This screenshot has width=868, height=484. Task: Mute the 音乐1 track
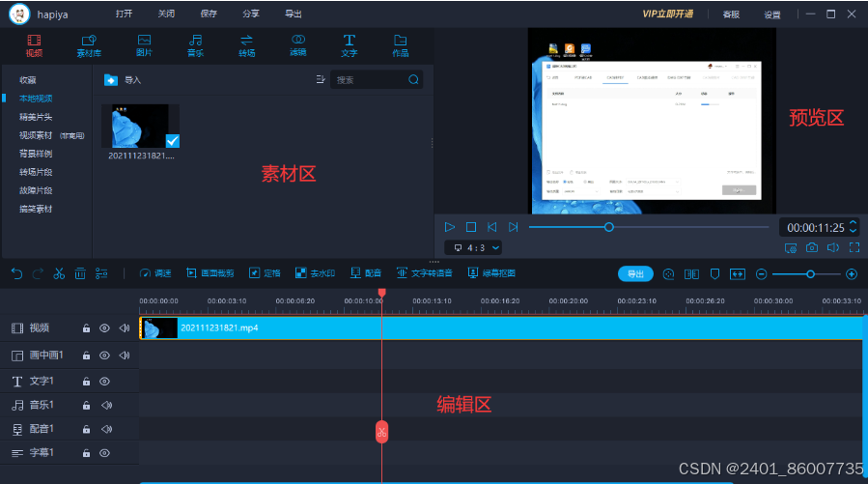tap(107, 406)
